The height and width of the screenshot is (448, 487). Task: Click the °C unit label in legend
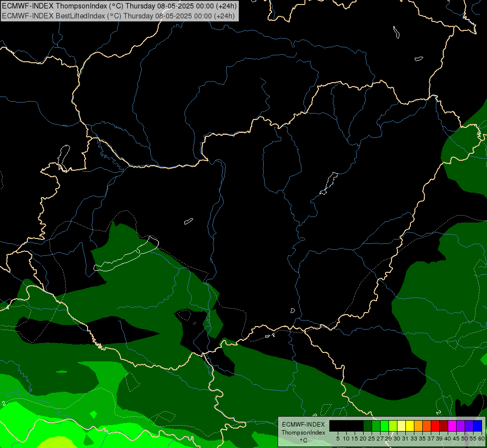(304, 440)
